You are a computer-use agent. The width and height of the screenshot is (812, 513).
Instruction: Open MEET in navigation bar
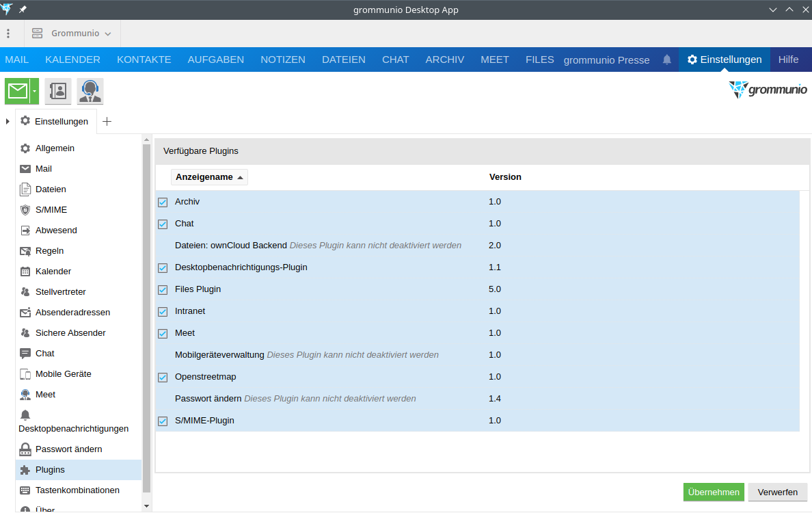pyautogui.click(x=495, y=60)
